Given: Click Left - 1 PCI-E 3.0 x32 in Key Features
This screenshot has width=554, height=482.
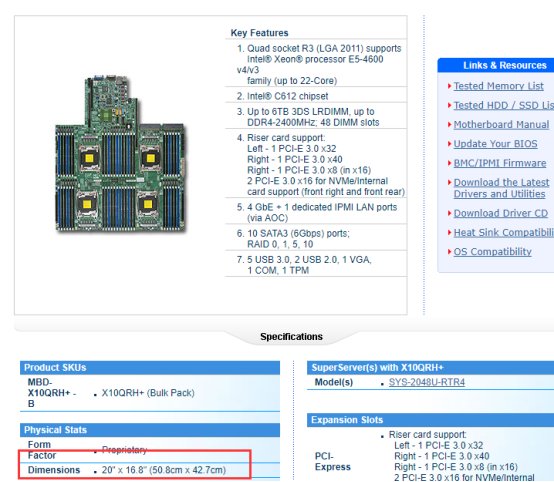Looking at the screenshot, I should pyautogui.click(x=291, y=149).
